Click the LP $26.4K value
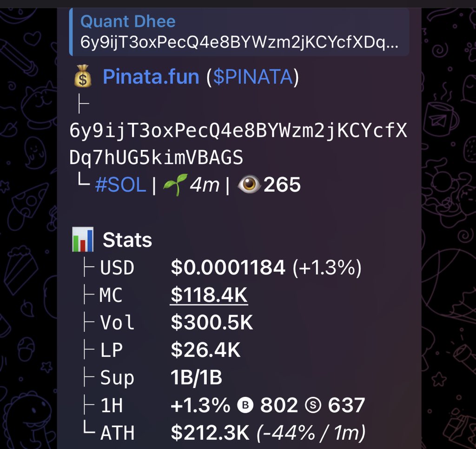The image size is (476, 449). (205, 349)
